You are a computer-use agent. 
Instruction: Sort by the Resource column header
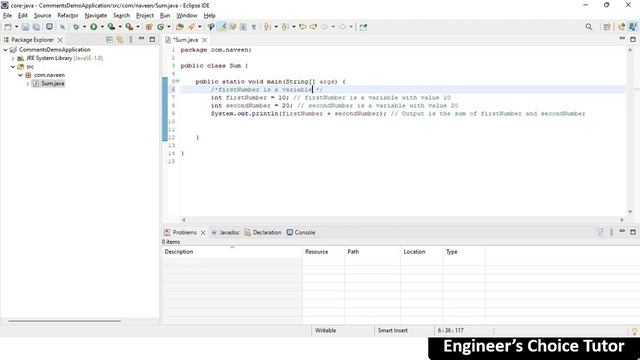[x=324, y=252]
